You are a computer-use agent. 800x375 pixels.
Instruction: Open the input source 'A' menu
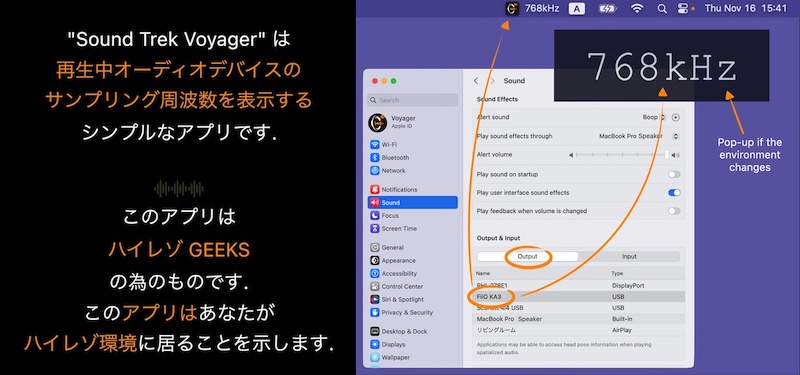577,9
